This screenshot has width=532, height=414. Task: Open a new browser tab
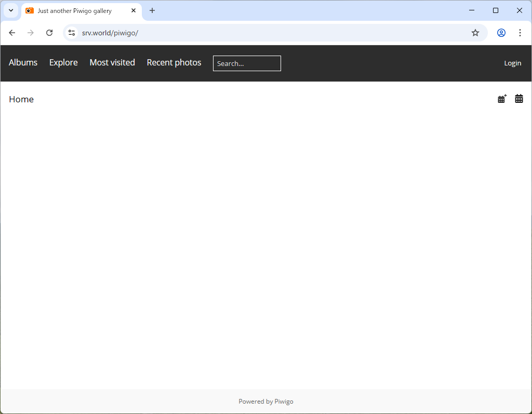coord(152,10)
